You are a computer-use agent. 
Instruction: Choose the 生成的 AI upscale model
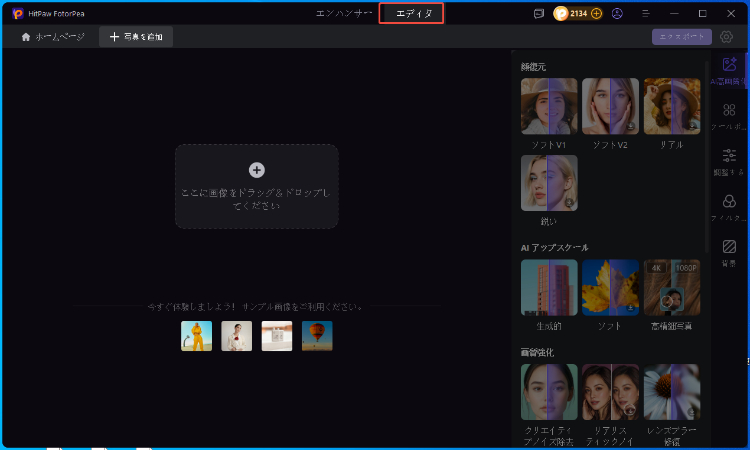(x=549, y=287)
